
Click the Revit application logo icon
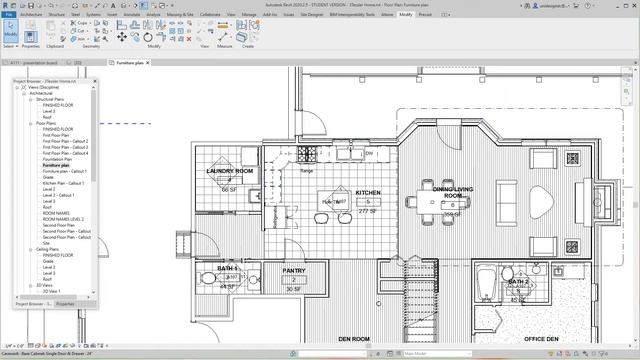tap(5, 6)
